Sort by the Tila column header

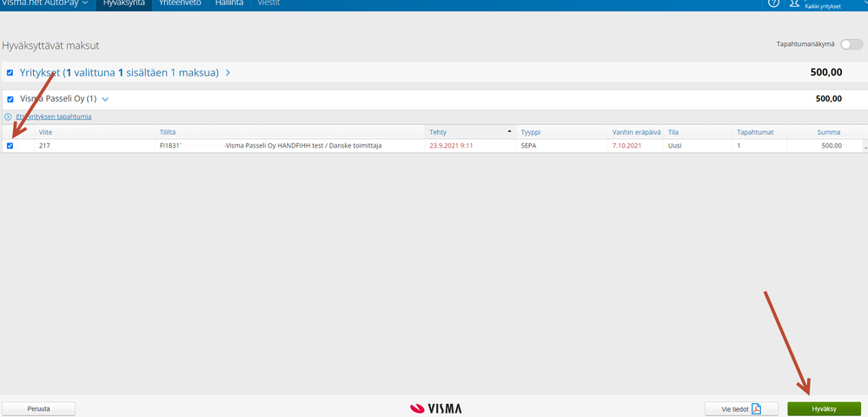698,132
